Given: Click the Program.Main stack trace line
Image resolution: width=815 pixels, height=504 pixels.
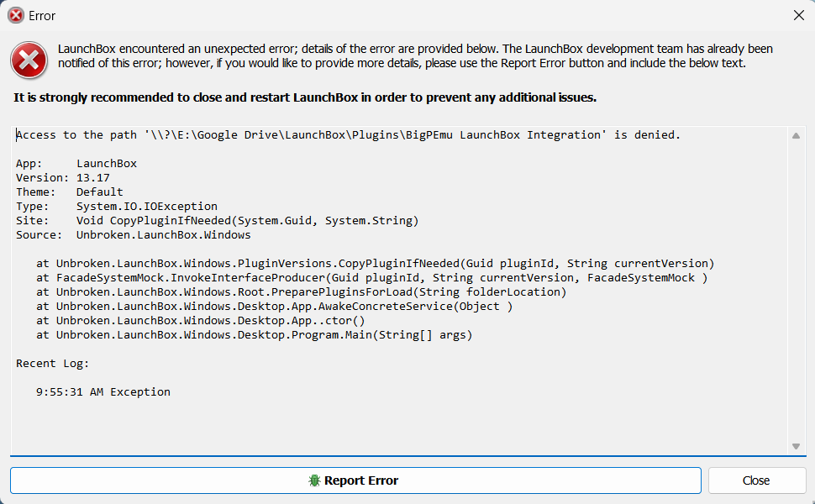Looking at the screenshot, I should pos(255,334).
